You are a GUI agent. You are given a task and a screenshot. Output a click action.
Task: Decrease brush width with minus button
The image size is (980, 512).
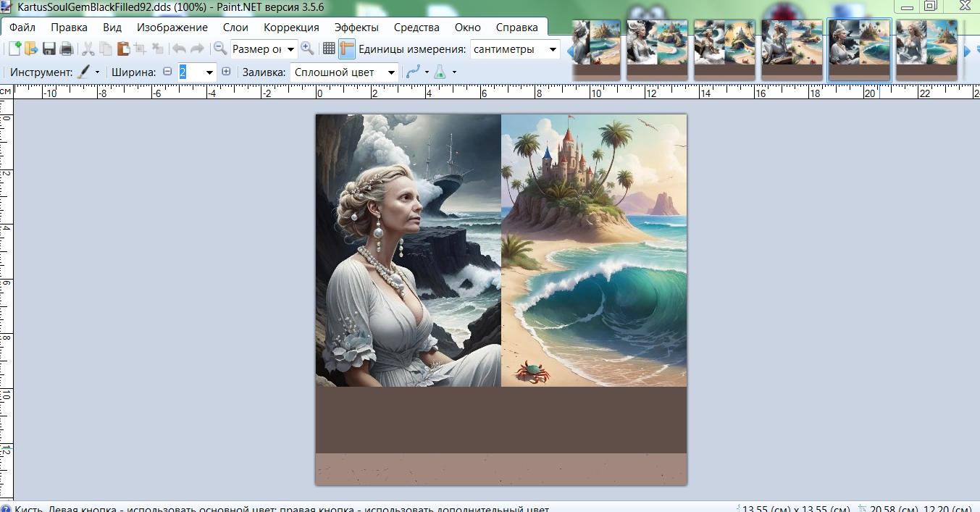(168, 72)
